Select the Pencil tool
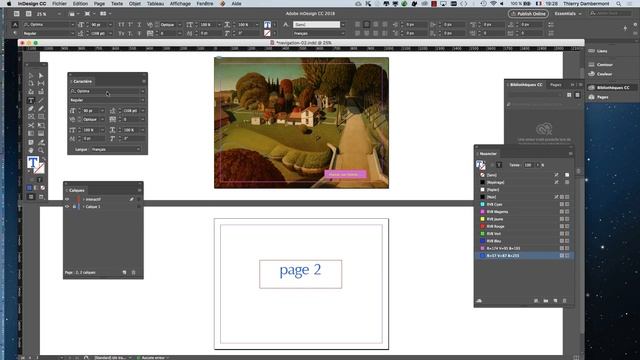640x360 pixels. [41, 109]
